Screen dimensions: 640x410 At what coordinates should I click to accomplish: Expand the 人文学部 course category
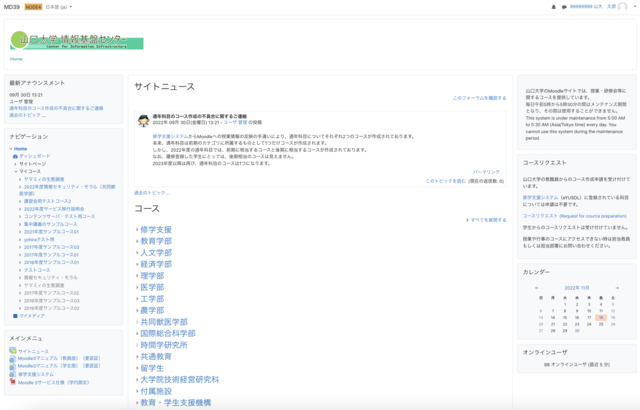point(137,253)
